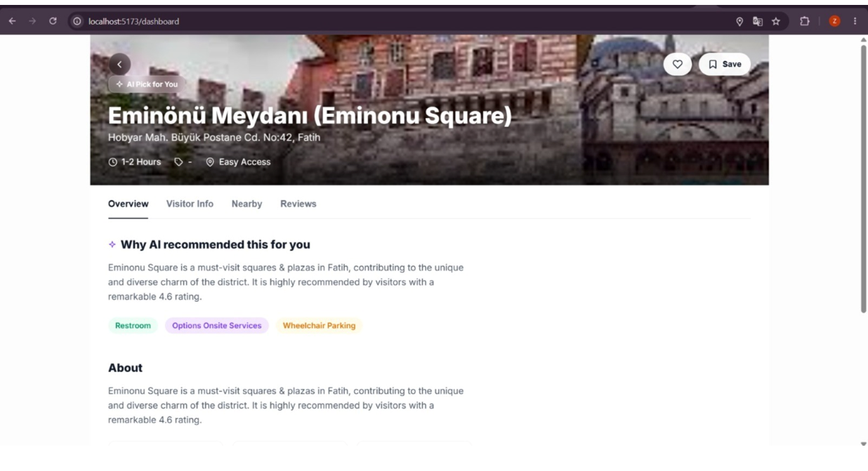Screen dimensions: 868x471
Task: Click the scrollbar down arrow
Action: 864,444
